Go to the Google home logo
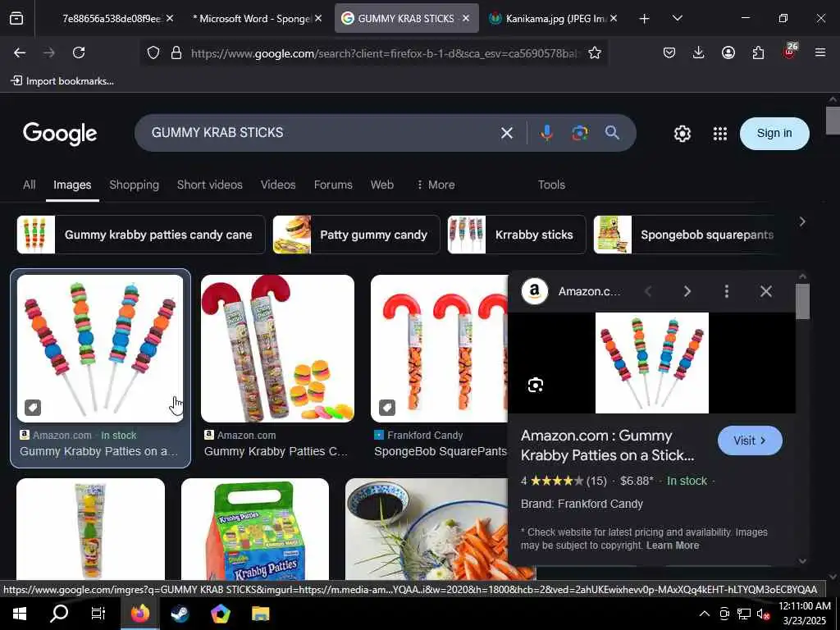This screenshot has width=840, height=630. click(60, 134)
